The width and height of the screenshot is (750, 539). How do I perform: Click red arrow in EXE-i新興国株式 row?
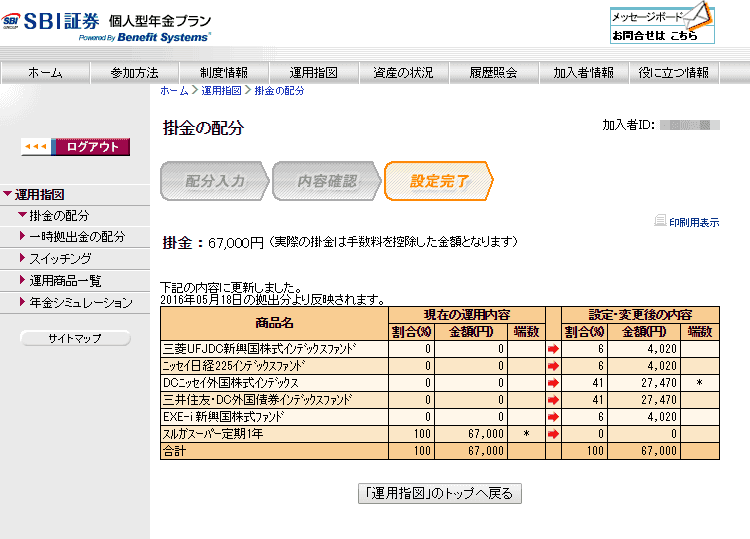point(553,417)
